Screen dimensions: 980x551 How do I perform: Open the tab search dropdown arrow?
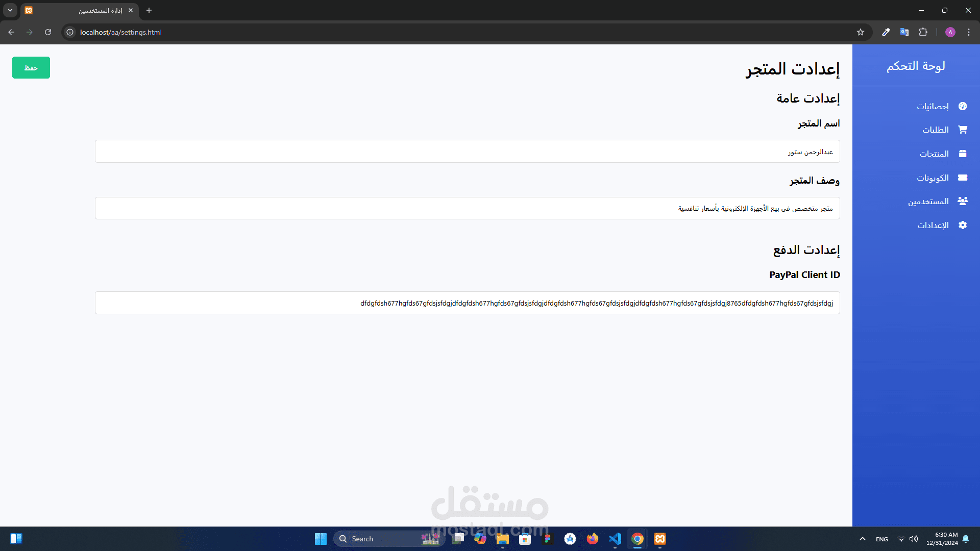tap(10, 10)
